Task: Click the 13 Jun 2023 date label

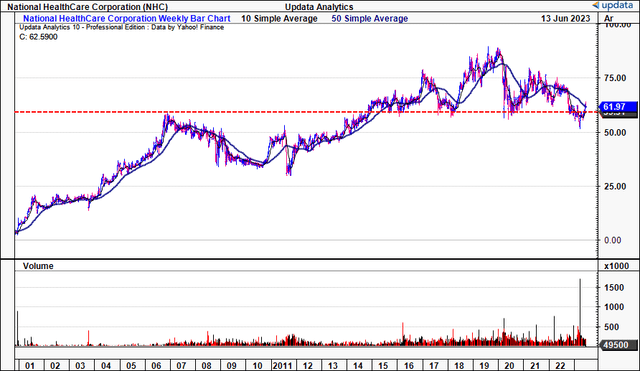Action: click(565, 18)
